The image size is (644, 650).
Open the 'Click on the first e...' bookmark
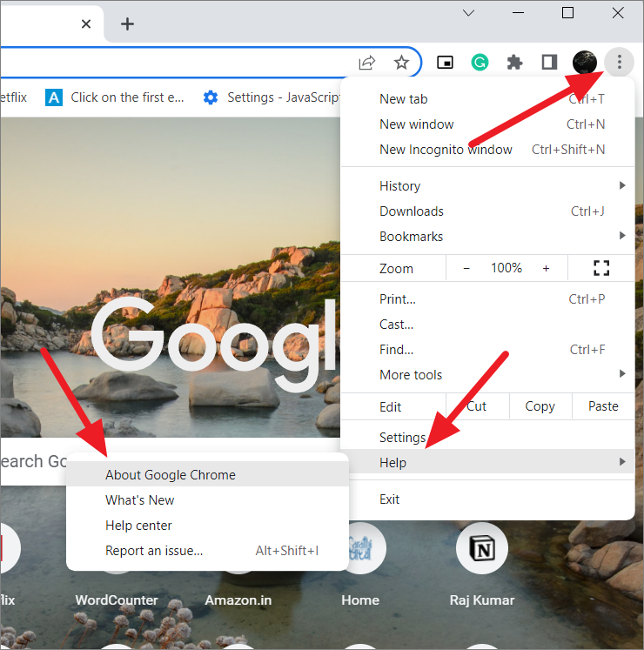(x=115, y=97)
